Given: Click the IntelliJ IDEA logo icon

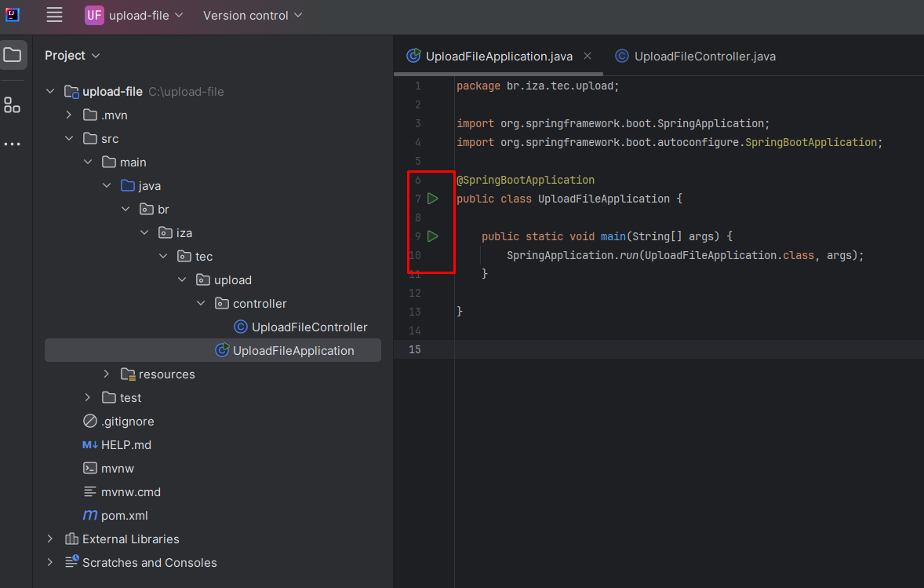Looking at the screenshot, I should pos(13,15).
